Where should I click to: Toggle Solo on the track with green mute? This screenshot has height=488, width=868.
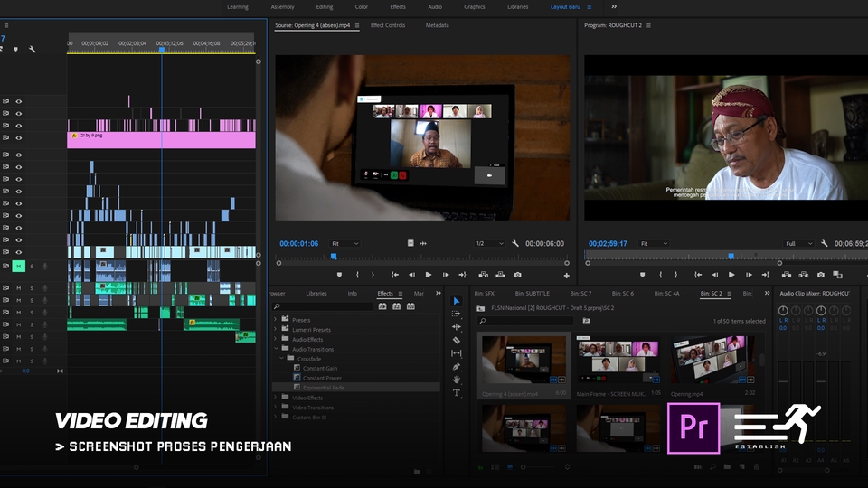[32, 266]
